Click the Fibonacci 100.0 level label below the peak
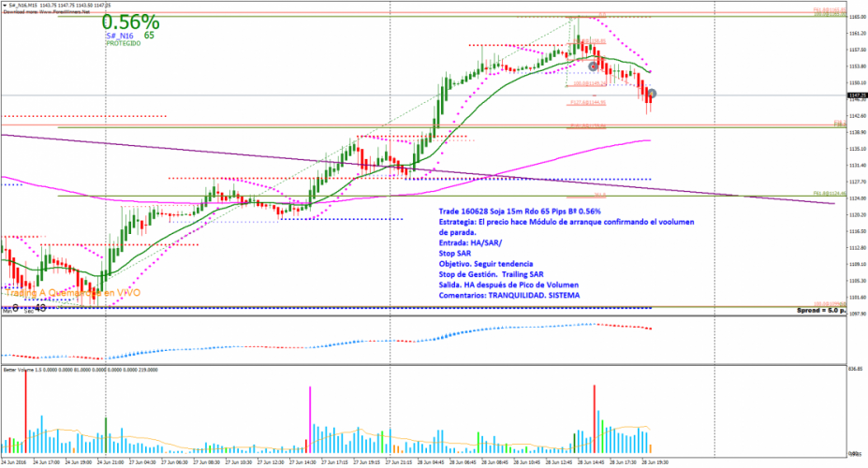This screenshot has height=468, width=868. tap(588, 84)
